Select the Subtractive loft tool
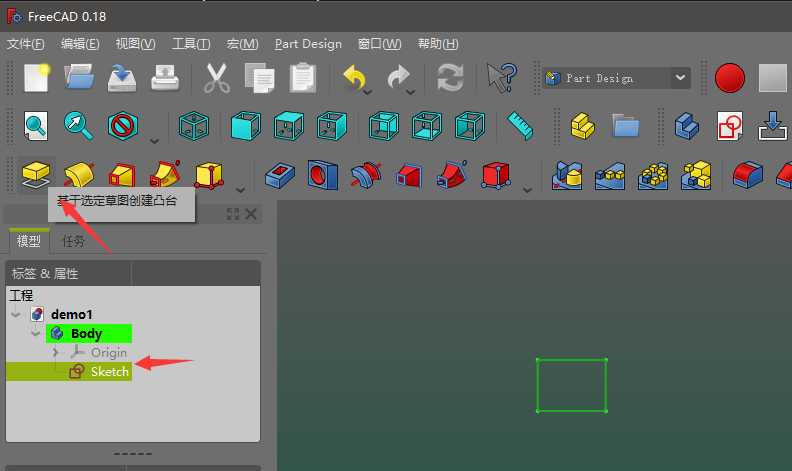The height and width of the screenshot is (471, 792). tap(409, 175)
